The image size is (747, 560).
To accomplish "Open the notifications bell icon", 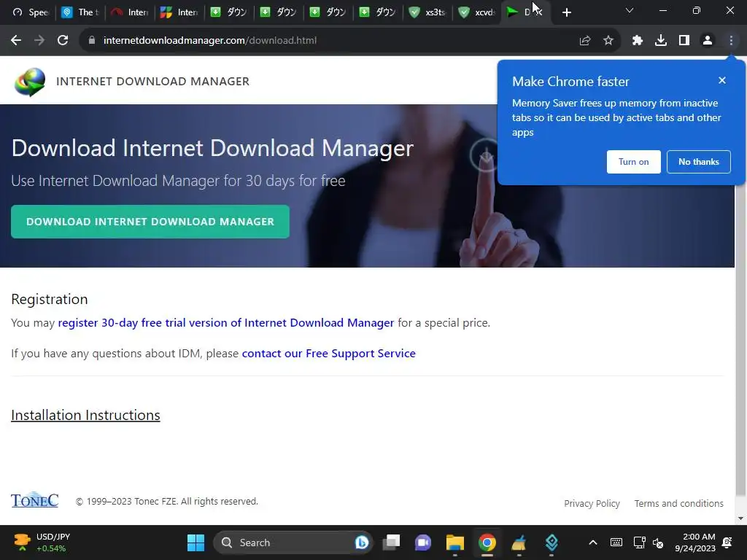I will 727,542.
